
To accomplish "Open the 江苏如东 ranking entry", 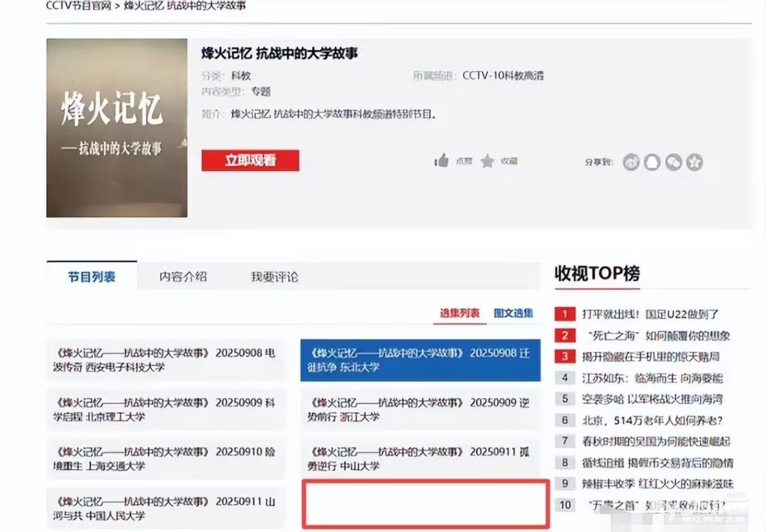I will point(653,378).
